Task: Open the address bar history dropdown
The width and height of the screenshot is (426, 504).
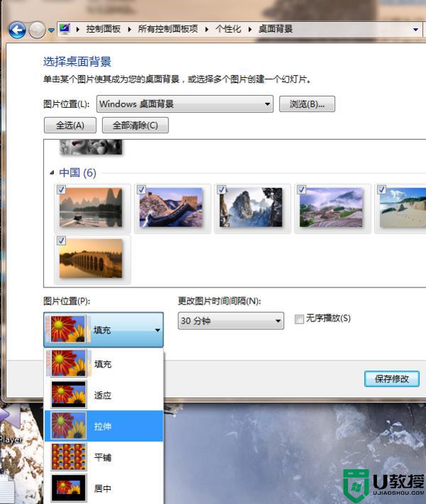Action: point(415,30)
